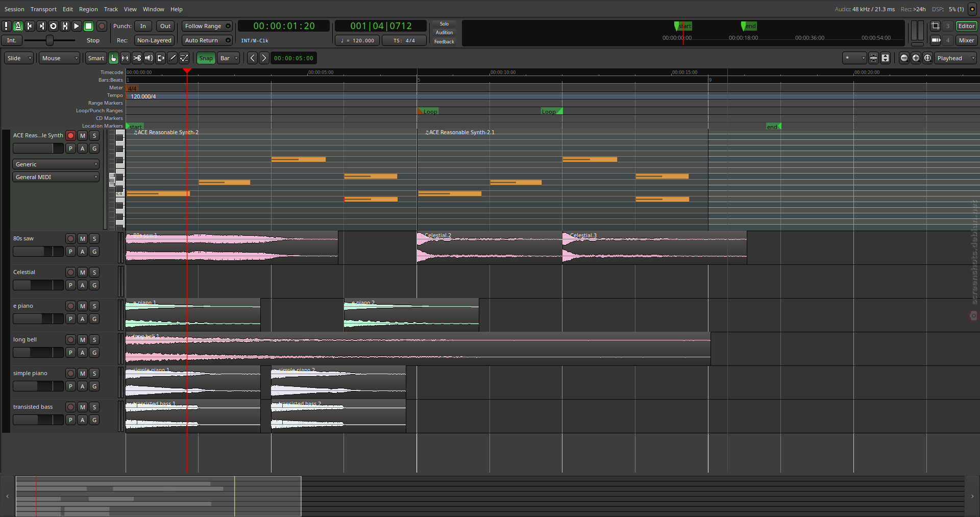Viewport: 980px width, 517px height.
Task: Select the Cut (scissors) tool
Action: pos(137,58)
